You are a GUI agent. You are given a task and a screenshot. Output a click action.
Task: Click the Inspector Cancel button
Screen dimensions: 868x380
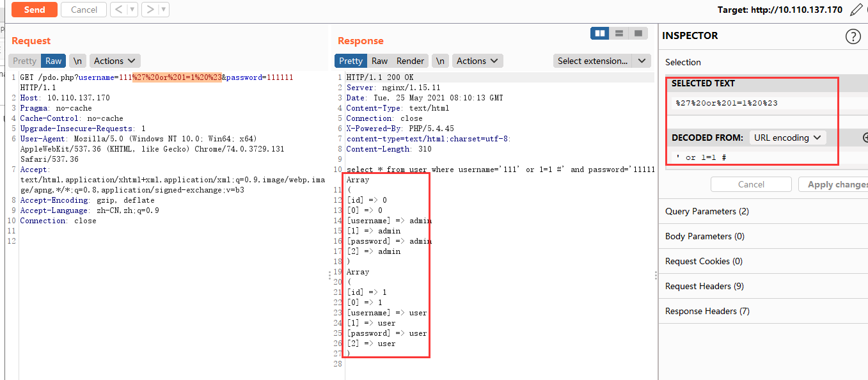751,184
